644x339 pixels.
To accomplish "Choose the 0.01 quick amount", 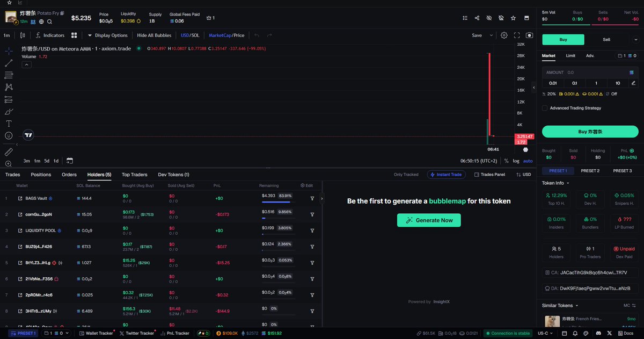I will tap(553, 83).
